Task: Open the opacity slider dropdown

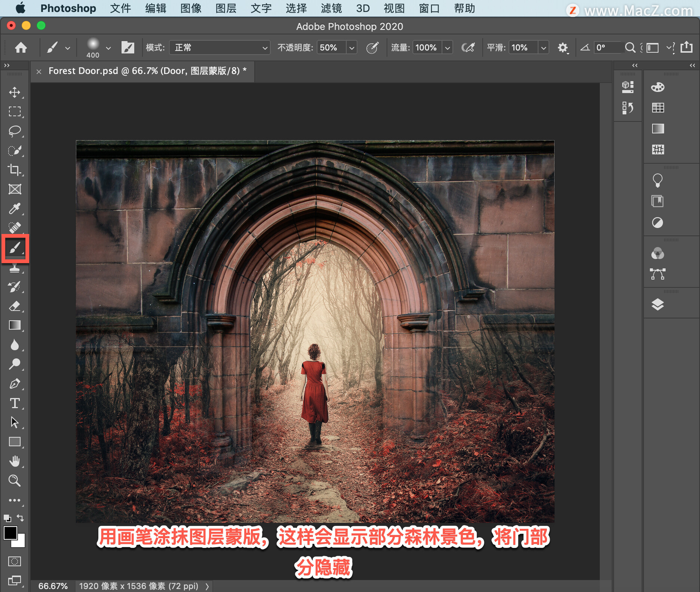Action: 351,48
